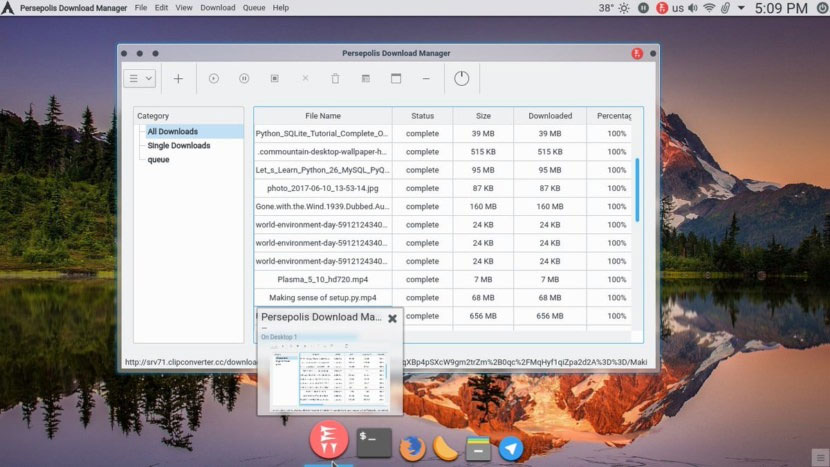Viewport: 830px width, 467px height.
Task: Click the stop download icon
Action: point(274,78)
